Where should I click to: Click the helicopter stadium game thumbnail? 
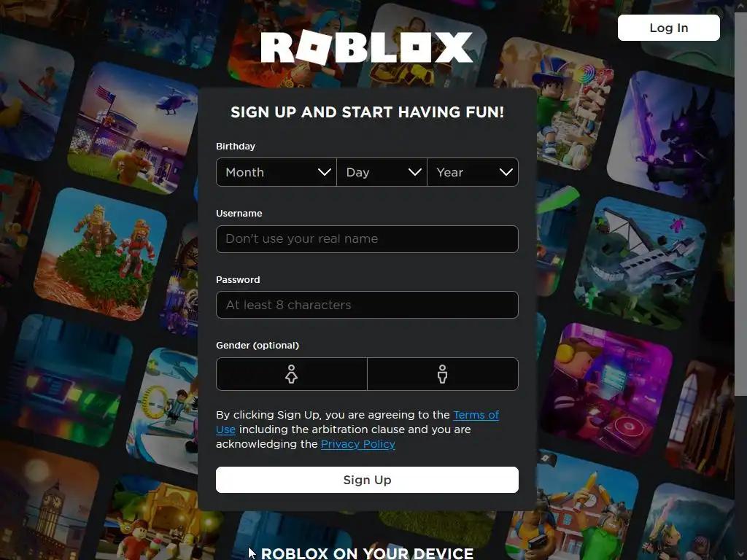[133, 128]
